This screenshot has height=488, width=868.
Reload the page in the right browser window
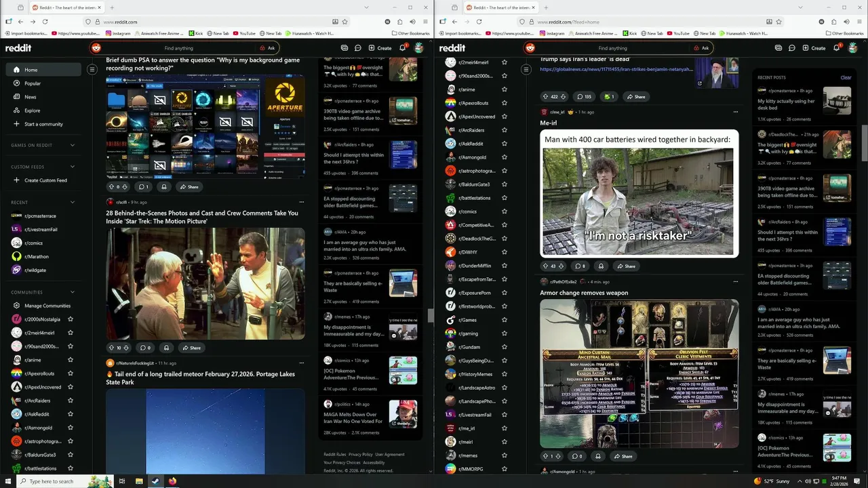[x=479, y=22]
